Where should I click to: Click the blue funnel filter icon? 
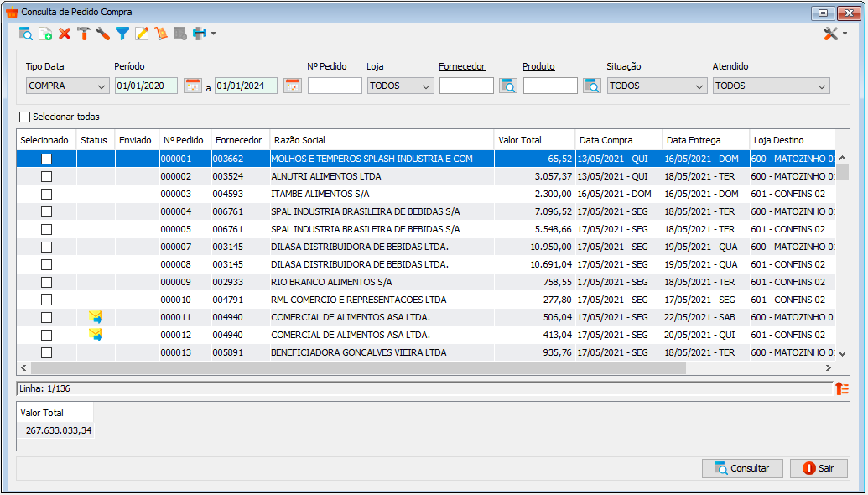point(122,34)
